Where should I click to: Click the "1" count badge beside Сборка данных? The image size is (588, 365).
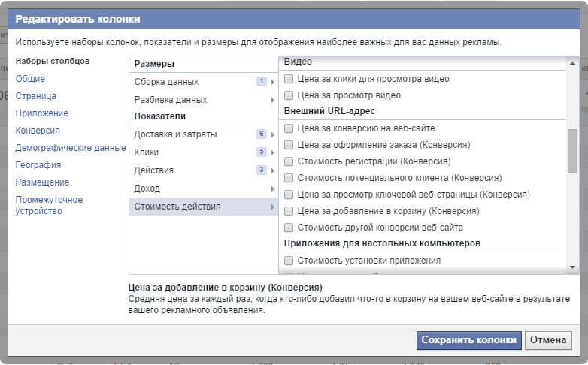pyautogui.click(x=262, y=82)
